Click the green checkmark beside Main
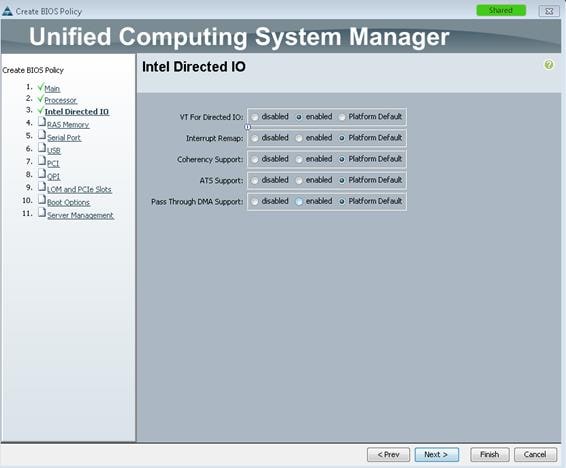Image resolution: width=566 pixels, height=468 pixels. click(x=40, y=87)
